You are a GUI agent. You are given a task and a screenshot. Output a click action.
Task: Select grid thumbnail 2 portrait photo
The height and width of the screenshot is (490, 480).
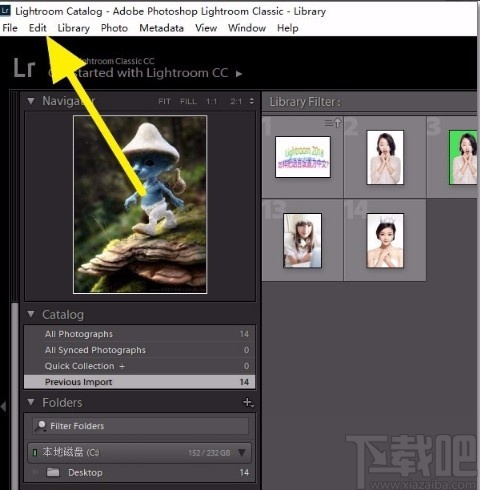385,157
